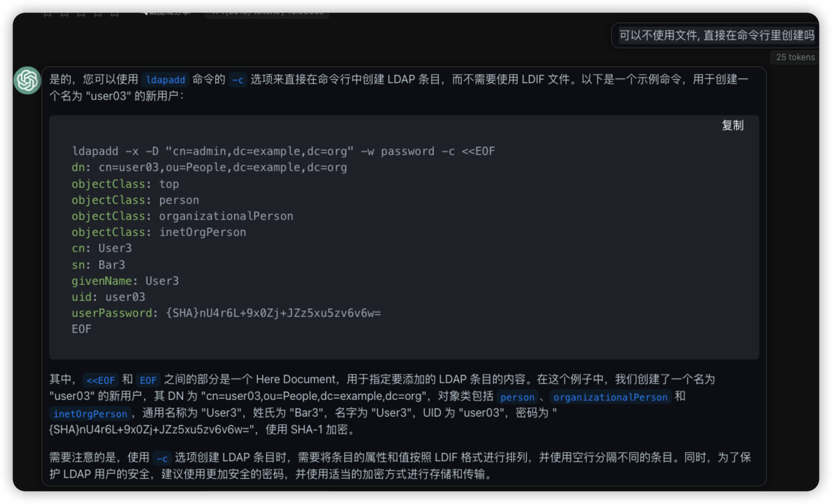This screenshot has height=504, width=832.
Task: Click the dn: cn=user03 line in code
Action: tap(209, 168)
